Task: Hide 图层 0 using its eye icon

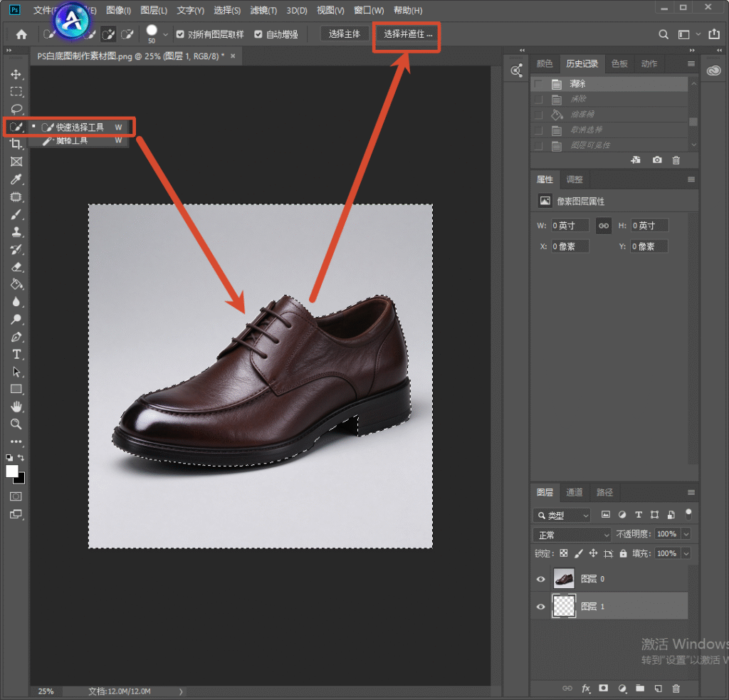Action: tap(541, 579)
